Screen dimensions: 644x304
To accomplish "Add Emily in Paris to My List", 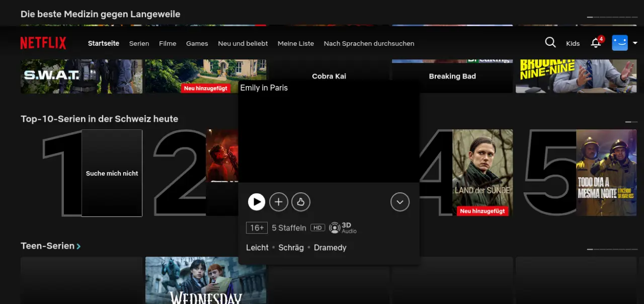I will pyautogui.click(x=279, y=202).
